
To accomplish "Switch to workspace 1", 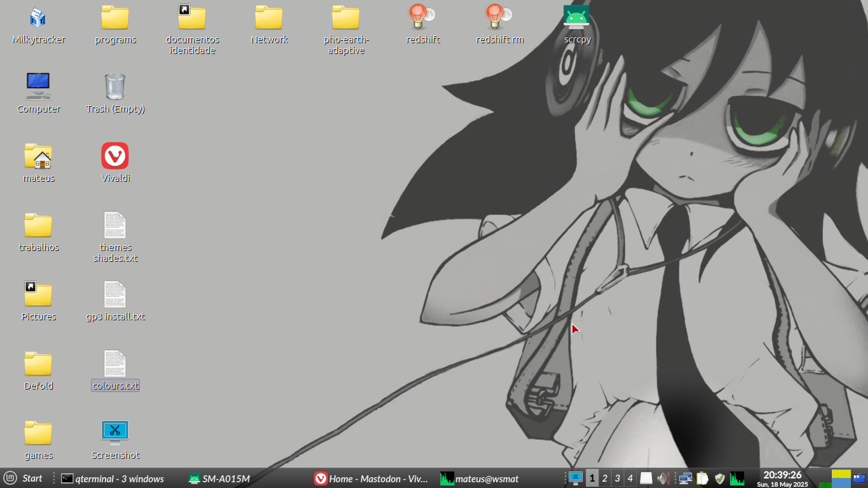I will point(592,478).
